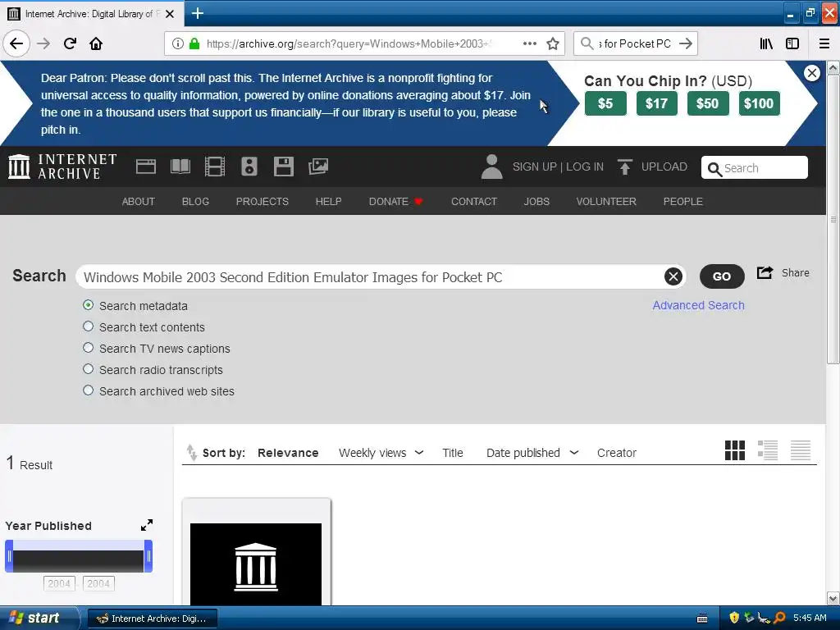
Task: Select Search radio transcripts option
Action: click(89, 369)
